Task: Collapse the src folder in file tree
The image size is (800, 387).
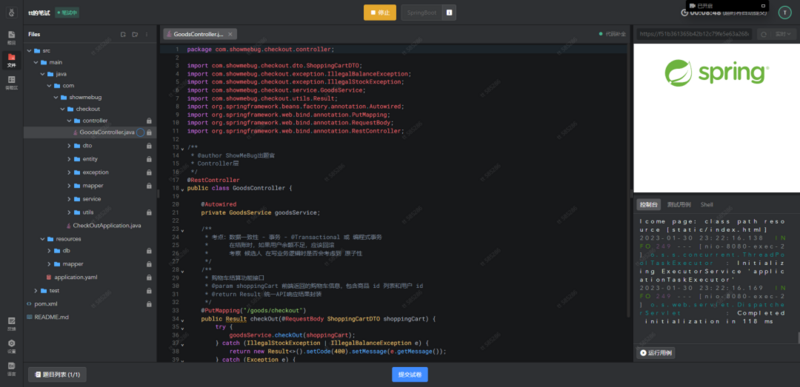Action: (x=29, y=51)
